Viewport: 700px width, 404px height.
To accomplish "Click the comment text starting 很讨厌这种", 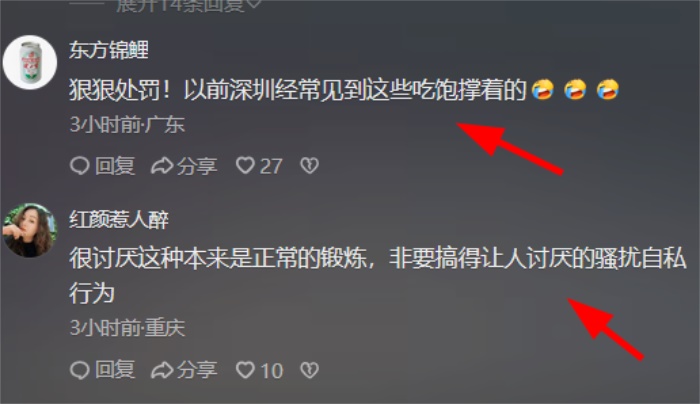I will [x=377, y=275].
